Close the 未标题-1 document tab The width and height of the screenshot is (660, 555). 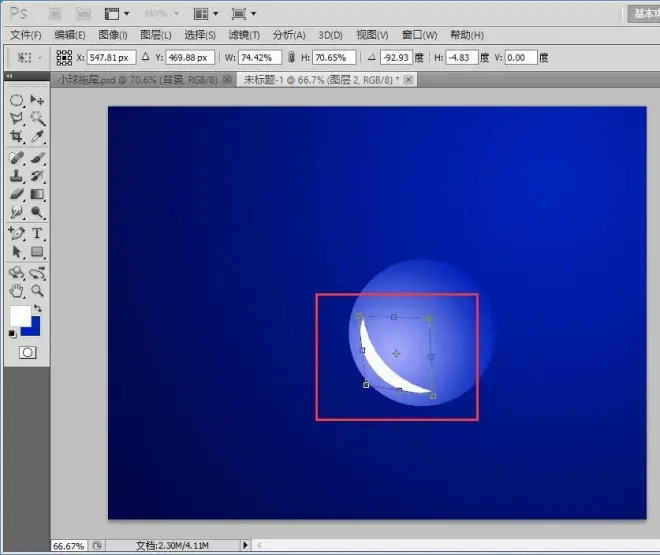point(408,80)
